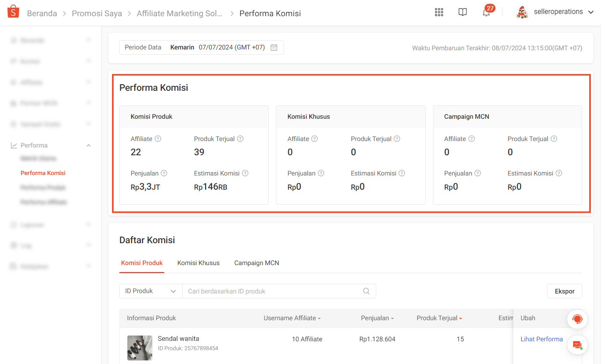Click the Ekspor button
601x364 pixels.
564,291
